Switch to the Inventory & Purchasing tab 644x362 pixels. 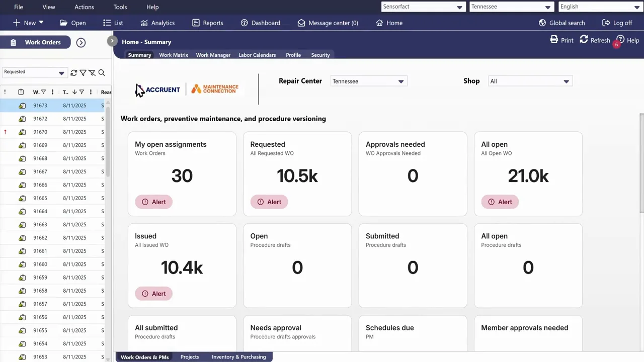click(238, 357)
